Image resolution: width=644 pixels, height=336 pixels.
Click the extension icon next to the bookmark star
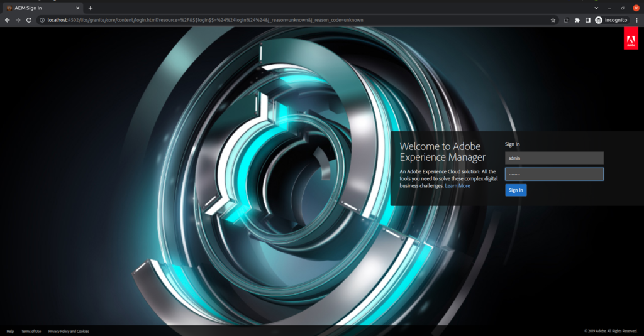(566, 20)
